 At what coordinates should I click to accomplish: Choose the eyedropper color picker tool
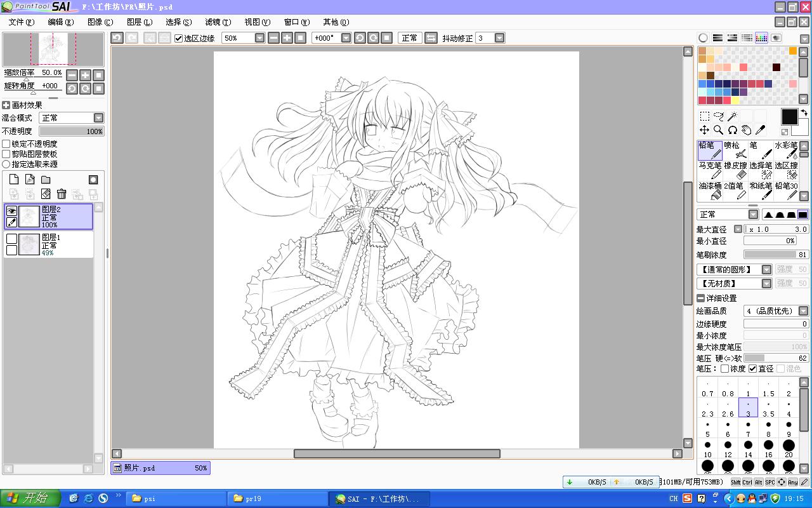click(x=760, y=130)
